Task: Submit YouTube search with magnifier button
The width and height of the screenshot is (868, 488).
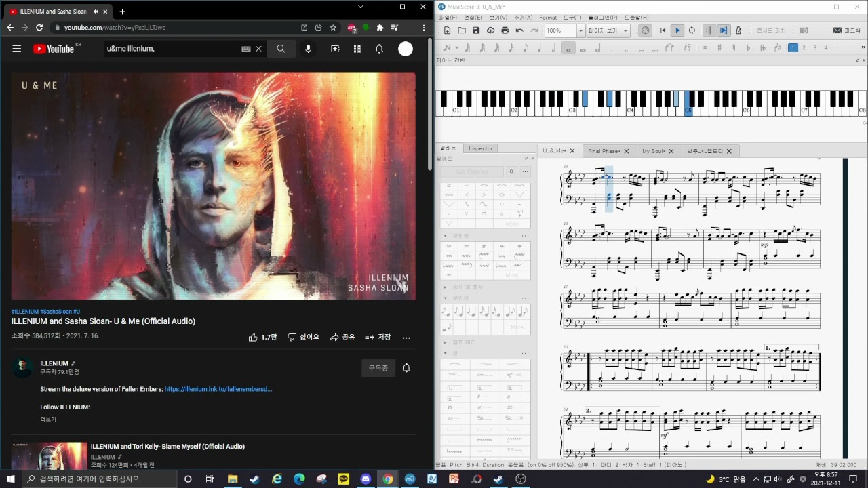Action: click(281, 49)
